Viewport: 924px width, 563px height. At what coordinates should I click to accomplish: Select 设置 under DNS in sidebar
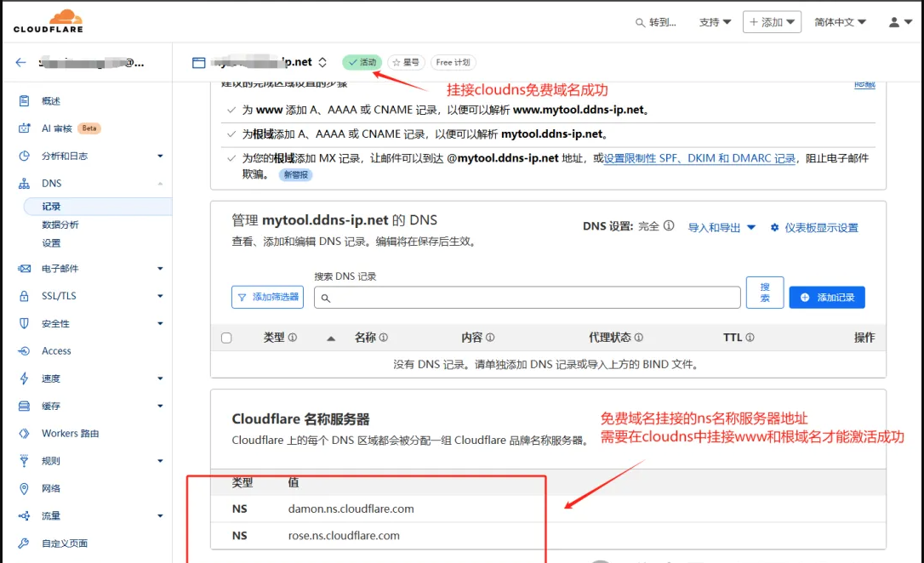(x=51, y=242)
